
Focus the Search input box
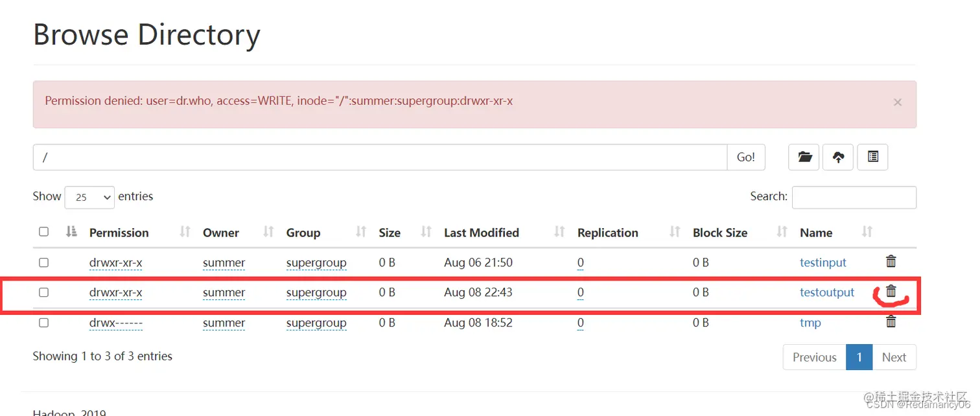854,197
